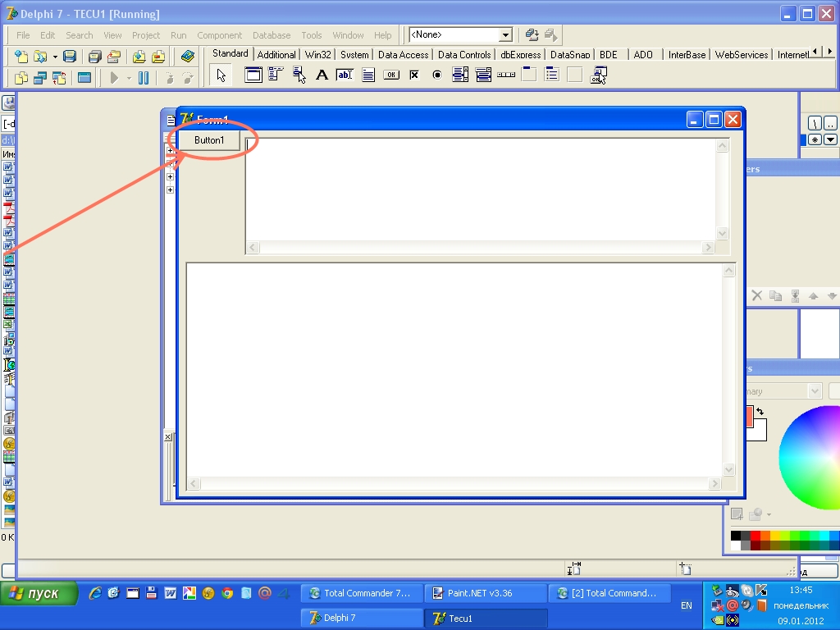Click the green Run arrow button
840x630 pixels.
113,78
